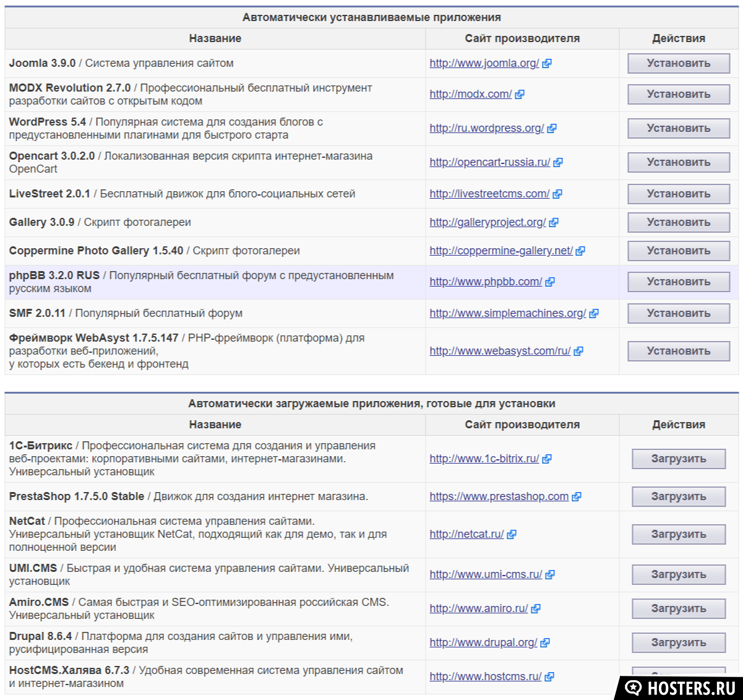Open http://www.joomla.org/ link

(x=484, y=63)
